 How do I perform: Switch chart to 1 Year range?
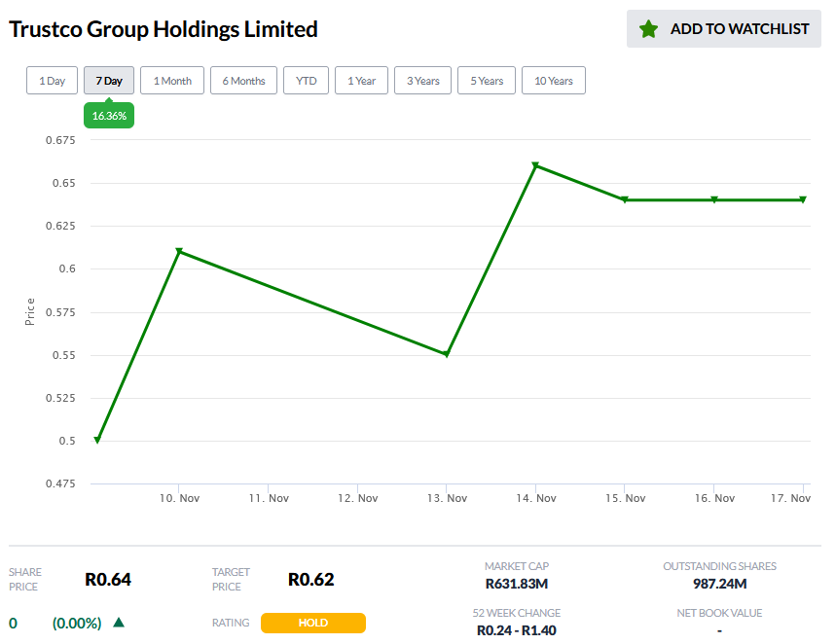click(361, 81)
